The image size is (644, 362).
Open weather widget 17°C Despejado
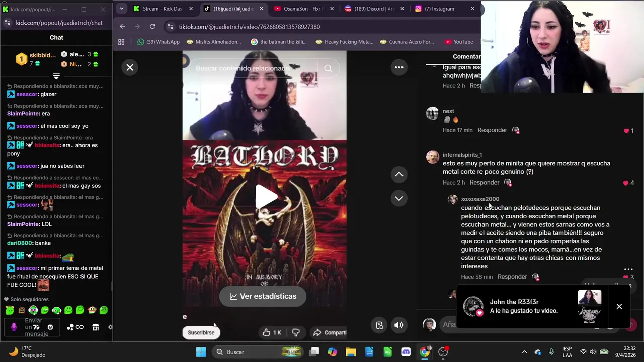(x=28, y=352)
